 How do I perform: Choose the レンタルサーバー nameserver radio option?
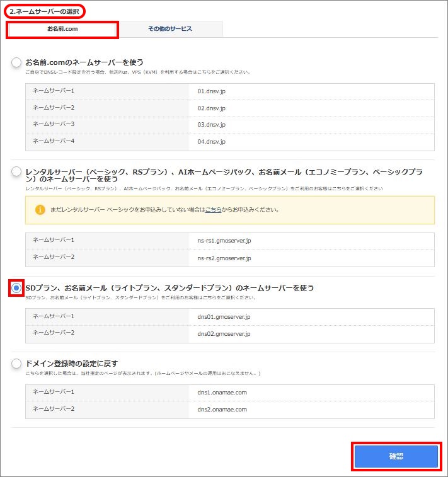(x=16, y=171)
